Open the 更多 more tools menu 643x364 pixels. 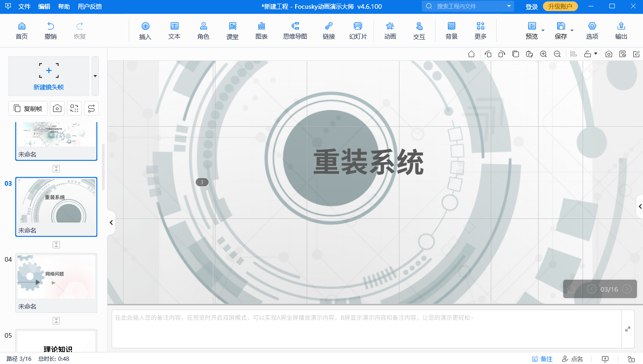coord(481,30)
